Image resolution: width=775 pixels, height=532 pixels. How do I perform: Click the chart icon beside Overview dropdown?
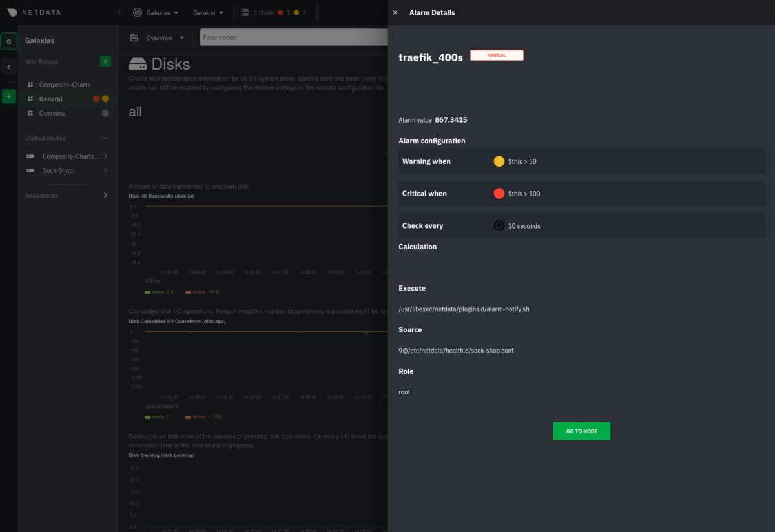pos(134,37)
